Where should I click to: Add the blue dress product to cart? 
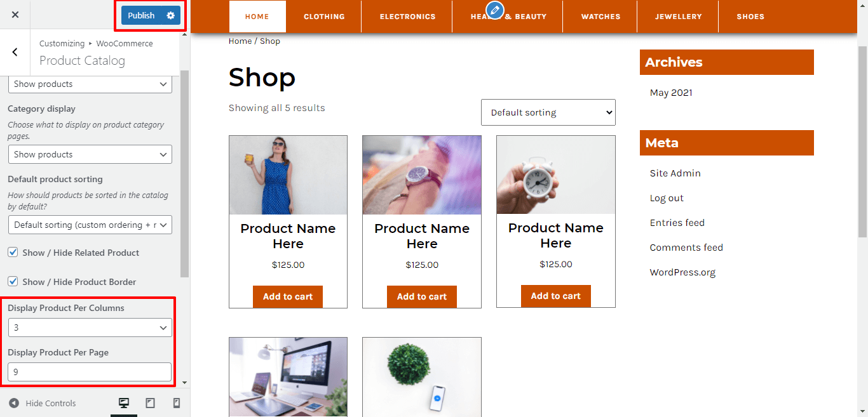pos(288,296)
